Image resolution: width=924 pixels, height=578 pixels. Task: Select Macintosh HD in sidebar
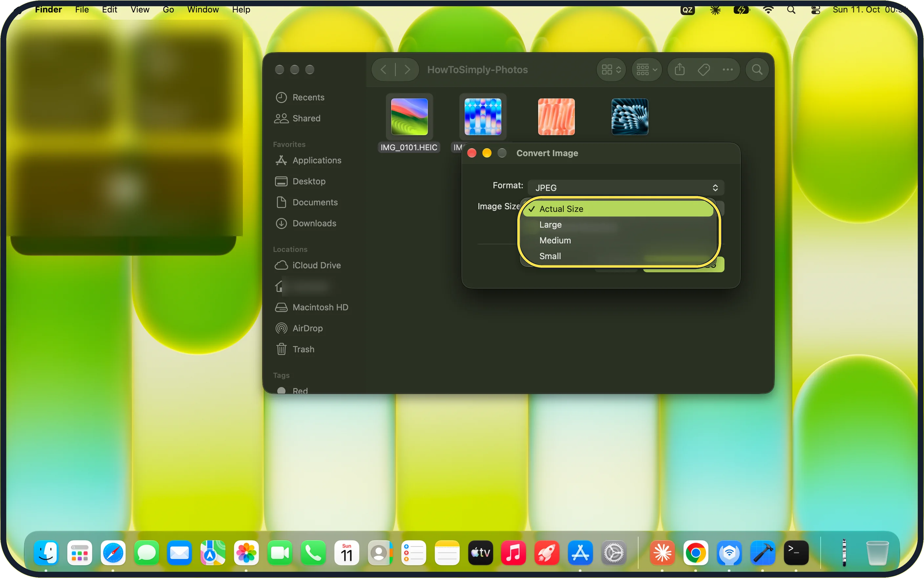[x=312, y=307]
